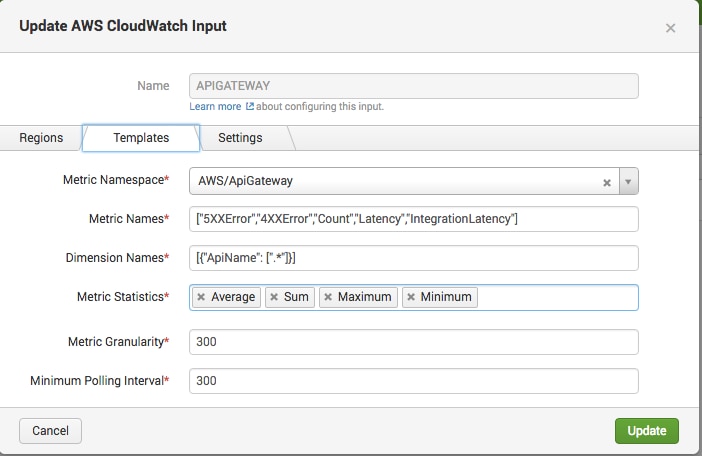Close the Update AWS CloudWatch Input dialog

670,28
